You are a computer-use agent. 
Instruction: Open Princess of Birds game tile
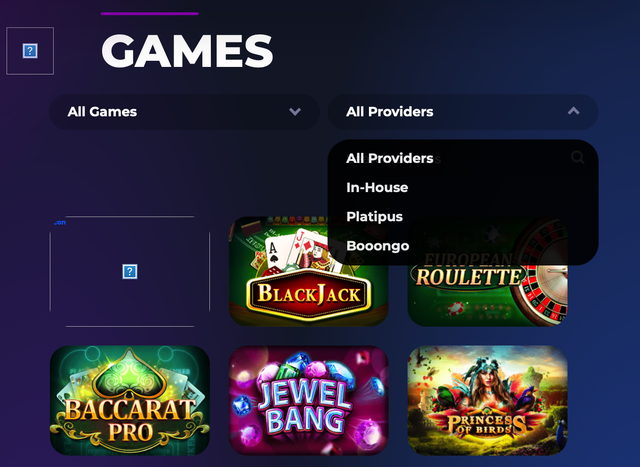click(x=487, y=400)
